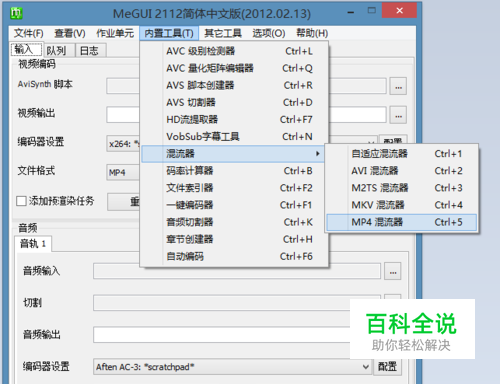Image resolution: width=500 pixels, height=384 pixels.
Task: Maximize the MeGUI window
Action: (x=371, y=11)
